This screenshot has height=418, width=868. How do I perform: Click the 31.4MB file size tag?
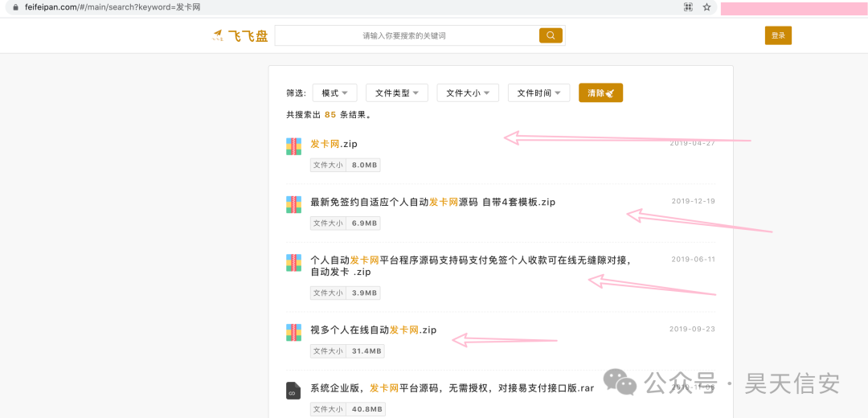348,351
